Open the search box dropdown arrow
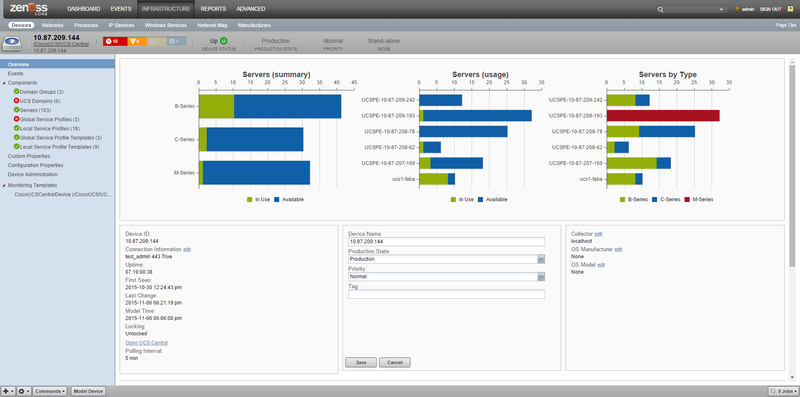Screen dimensions: 800x397 (722, 9)
